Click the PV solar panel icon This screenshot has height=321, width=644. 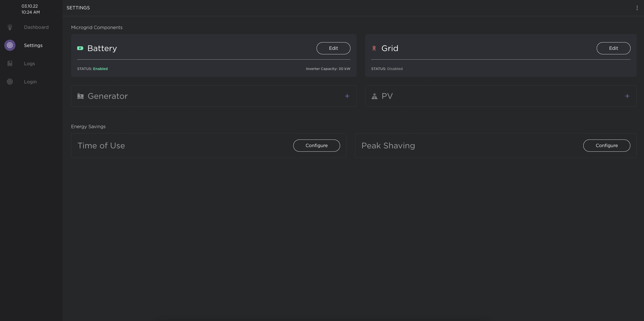click(x=375, y=96)
